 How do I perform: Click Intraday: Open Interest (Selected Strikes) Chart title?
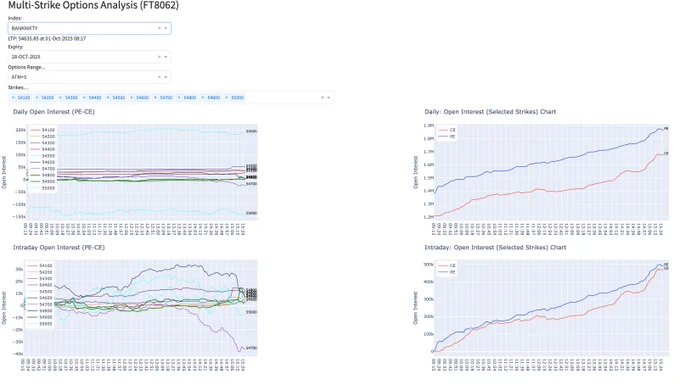(495, 248)
